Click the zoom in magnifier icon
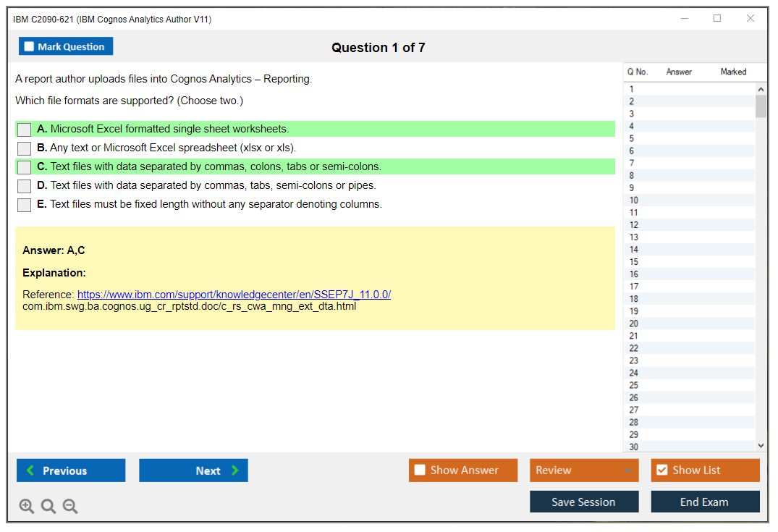The height and width of the screenshot is (532, 778). point(27,507)
